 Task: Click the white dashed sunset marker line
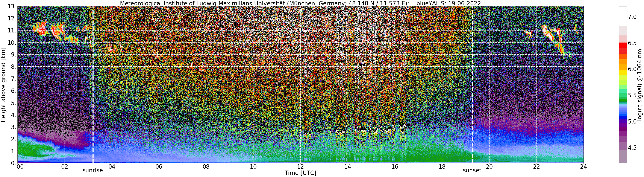472,85
